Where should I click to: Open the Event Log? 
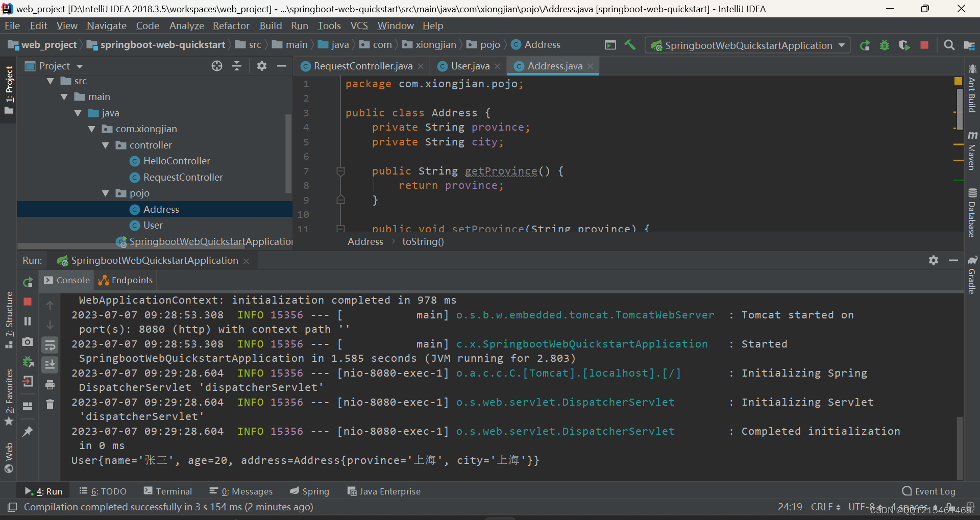pos(928,491)
